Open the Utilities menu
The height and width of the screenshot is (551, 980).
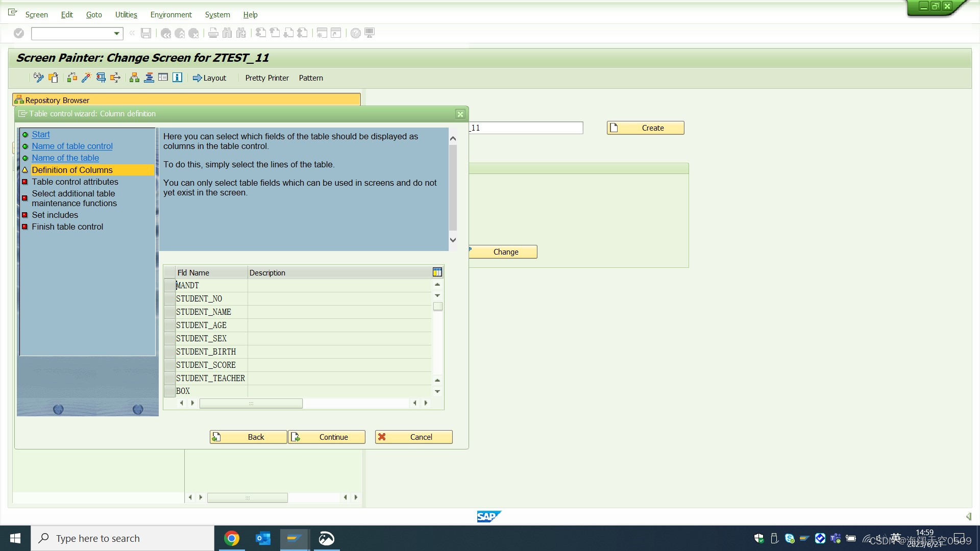(126, 15)
